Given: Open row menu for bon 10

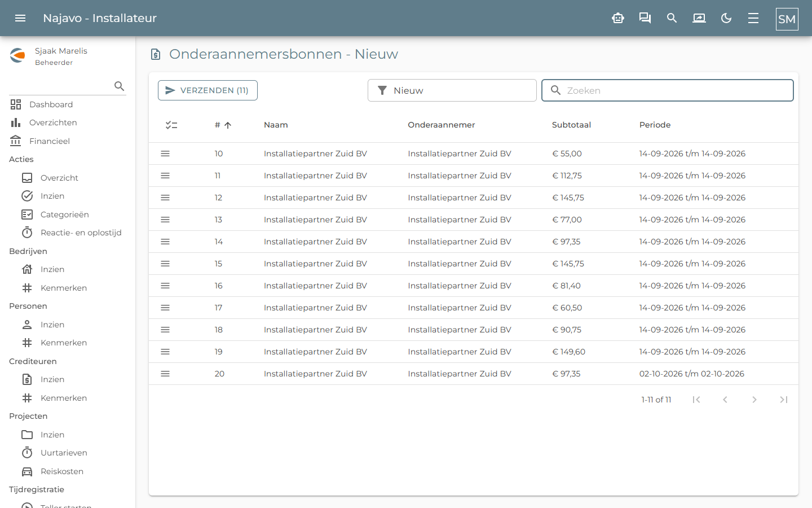Looking at the screenshot, I should point(165,154).
